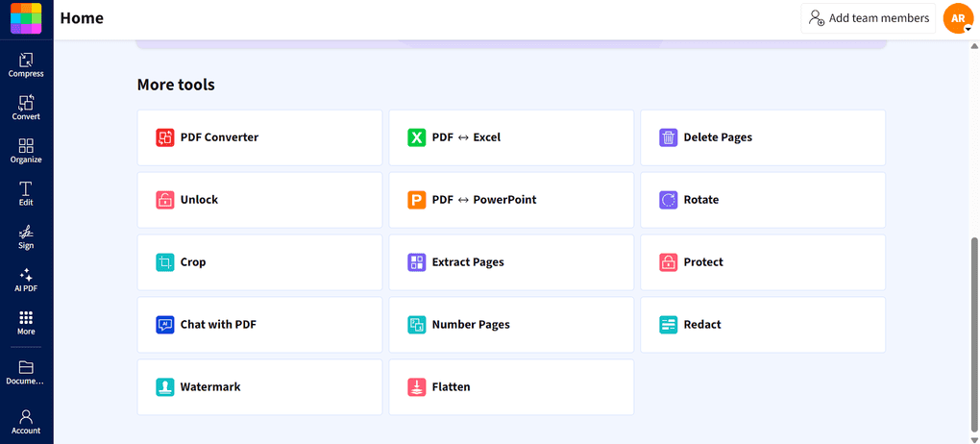The image size is (980, 444).
Task: Open the Edit tool in sidebar
Action: pyautogui.click(x=26, y=194)
